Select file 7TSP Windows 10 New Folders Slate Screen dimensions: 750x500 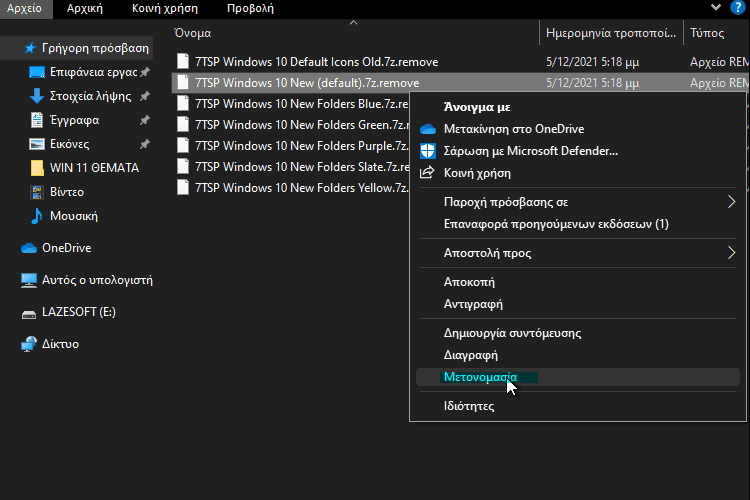coord(302,167)
